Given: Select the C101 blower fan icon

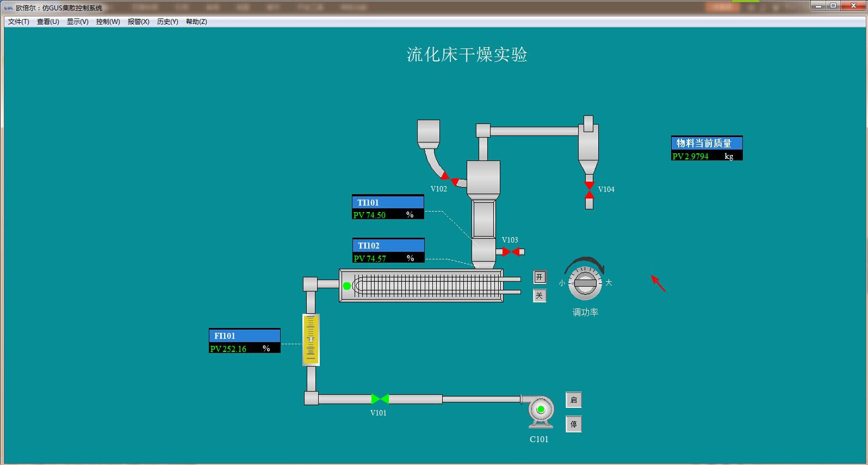Looking at the screenshot, I should [x=541, y=411].
